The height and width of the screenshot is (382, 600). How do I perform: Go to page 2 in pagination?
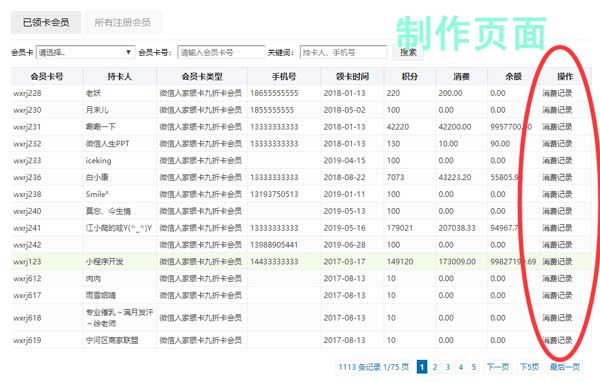click(x=435, y=367)
